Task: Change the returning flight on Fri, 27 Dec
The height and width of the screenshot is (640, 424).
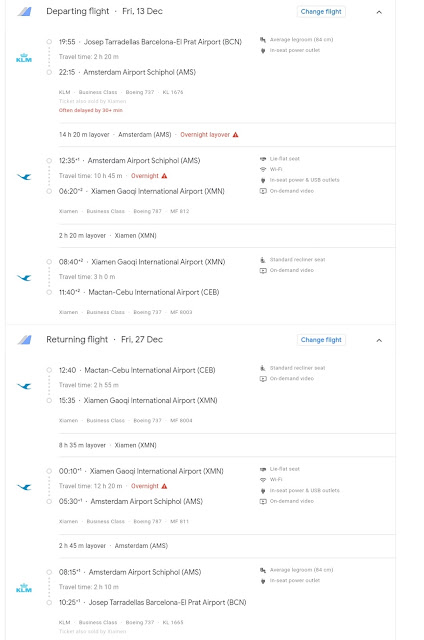Action: [321, 340]
